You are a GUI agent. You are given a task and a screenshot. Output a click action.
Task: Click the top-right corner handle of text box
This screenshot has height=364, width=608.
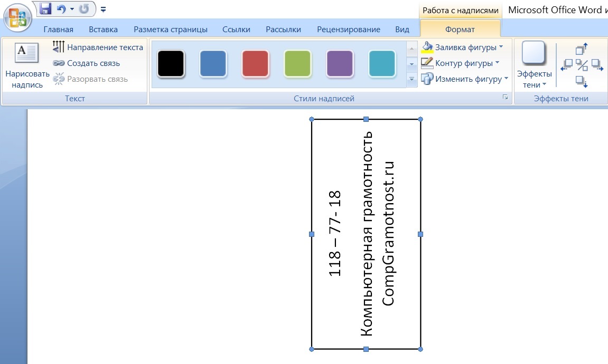pyautogui.click(x=420, y=119)
